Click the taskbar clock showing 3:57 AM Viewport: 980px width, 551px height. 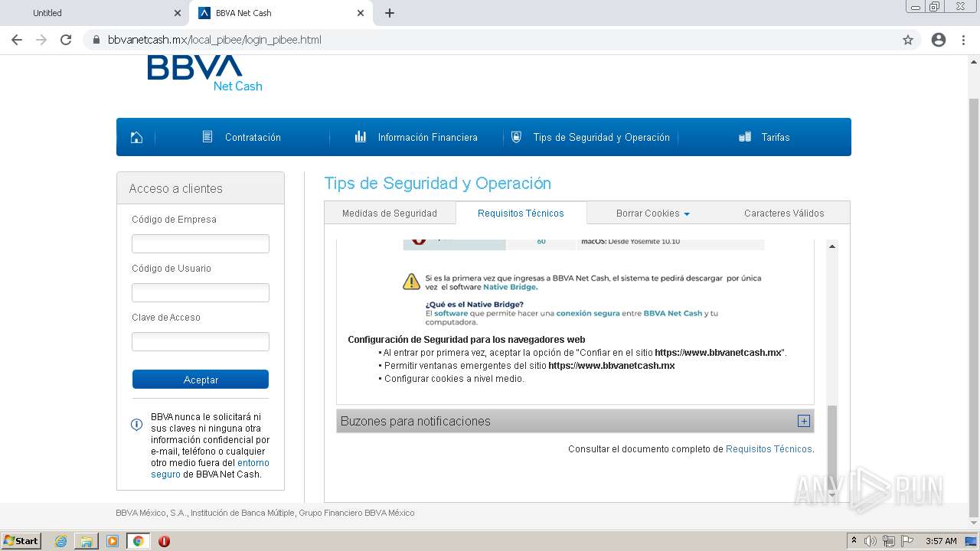point(941,541)
